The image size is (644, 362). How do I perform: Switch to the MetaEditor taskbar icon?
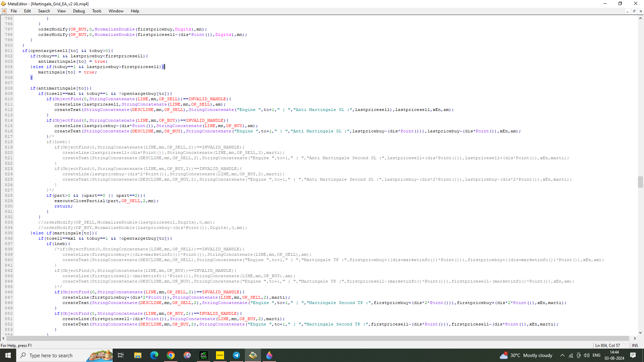point(253,355)
